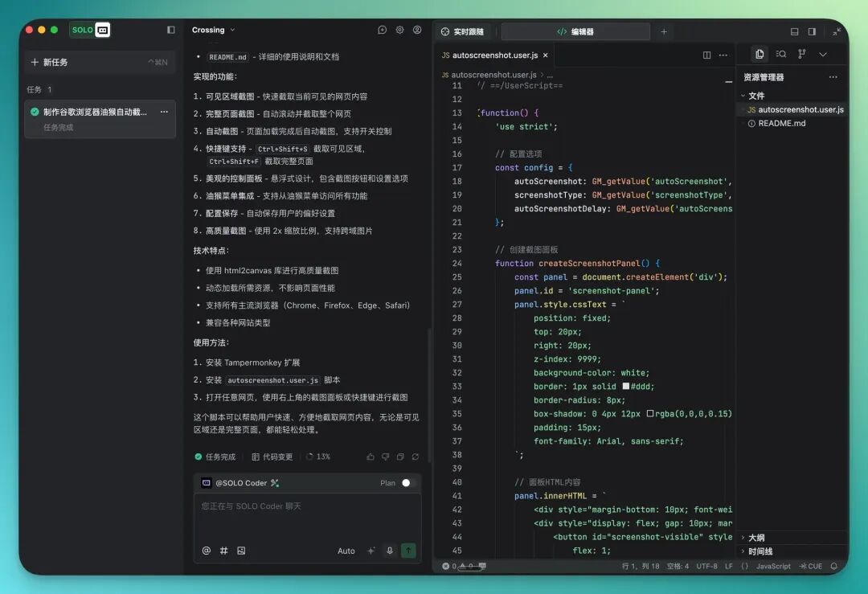Click autoscreenshot.user.js in the breadcrumb
This screenshot has width=868, height=594.
(x=493, y=75)
